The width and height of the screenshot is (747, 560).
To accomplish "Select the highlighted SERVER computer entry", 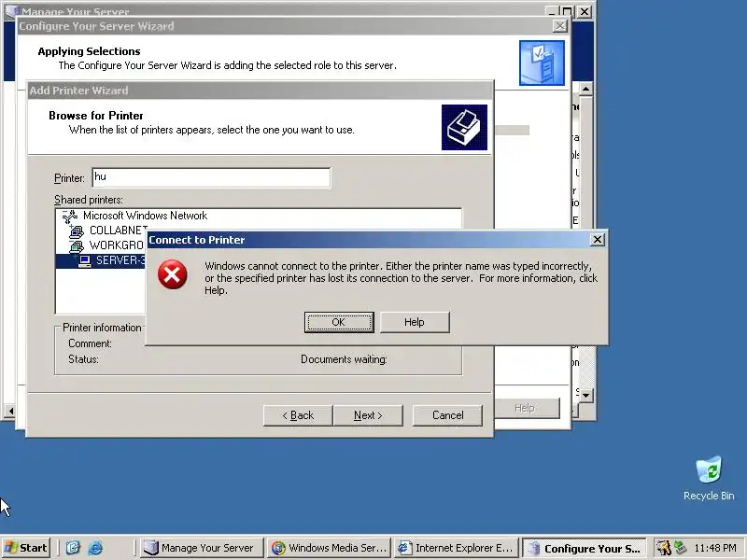I will tap(120, 260).
